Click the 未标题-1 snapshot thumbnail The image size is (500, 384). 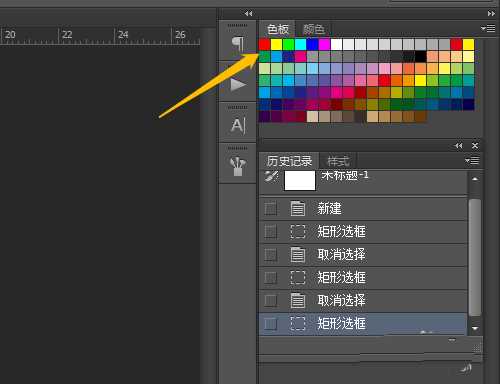click(x=300, y=180)
